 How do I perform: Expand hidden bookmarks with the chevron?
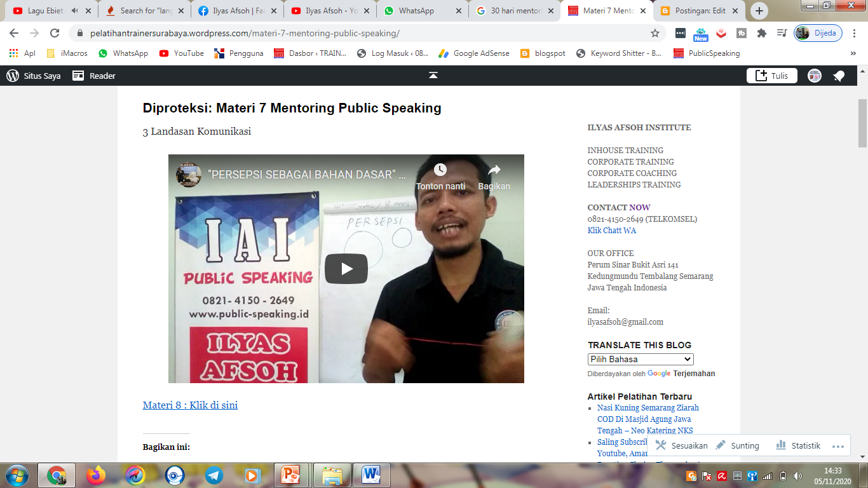(853, 53)
